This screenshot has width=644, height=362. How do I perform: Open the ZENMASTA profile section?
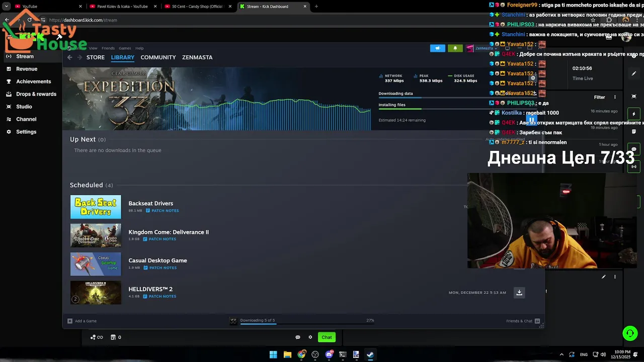197,57
